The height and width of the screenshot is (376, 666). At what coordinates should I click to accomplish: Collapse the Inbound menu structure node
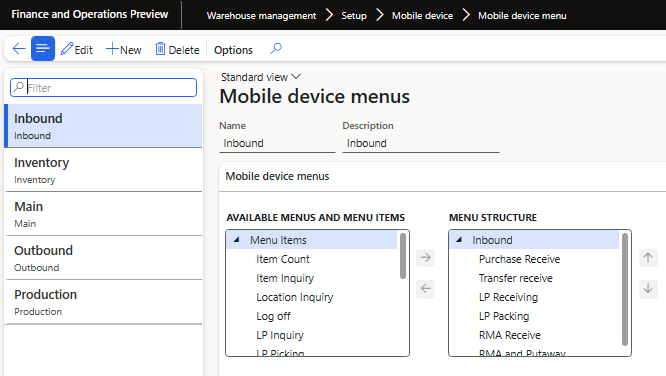point(459,240)
